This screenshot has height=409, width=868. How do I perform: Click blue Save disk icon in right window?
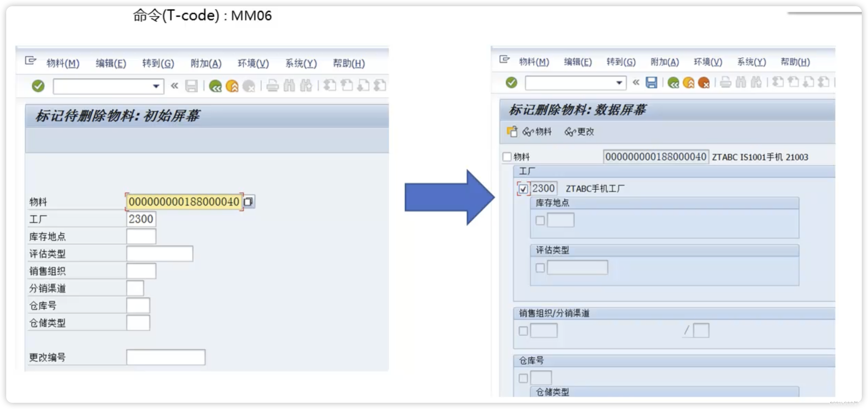651,83
